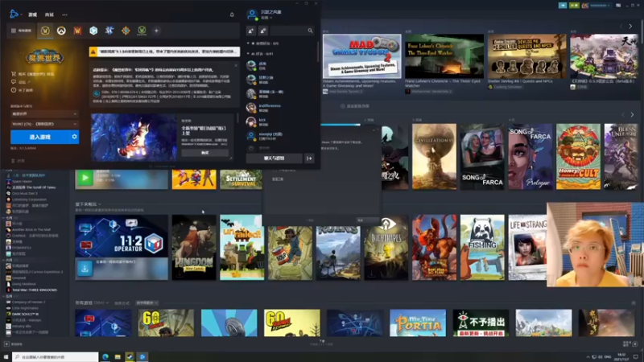Open the WoW region/account dropdown
The width and height of the screenshot is (644, 362).
[44, 124]
